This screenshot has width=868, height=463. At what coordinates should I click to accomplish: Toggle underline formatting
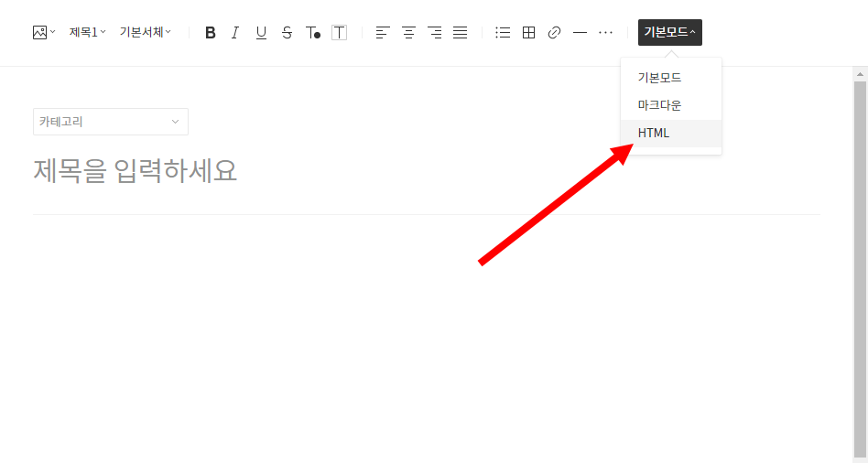click(261, 33)
